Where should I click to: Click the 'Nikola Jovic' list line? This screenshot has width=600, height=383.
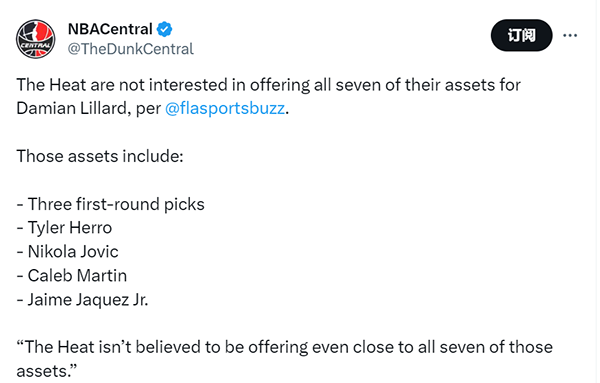pyautogui.click(x=67, y=252)
